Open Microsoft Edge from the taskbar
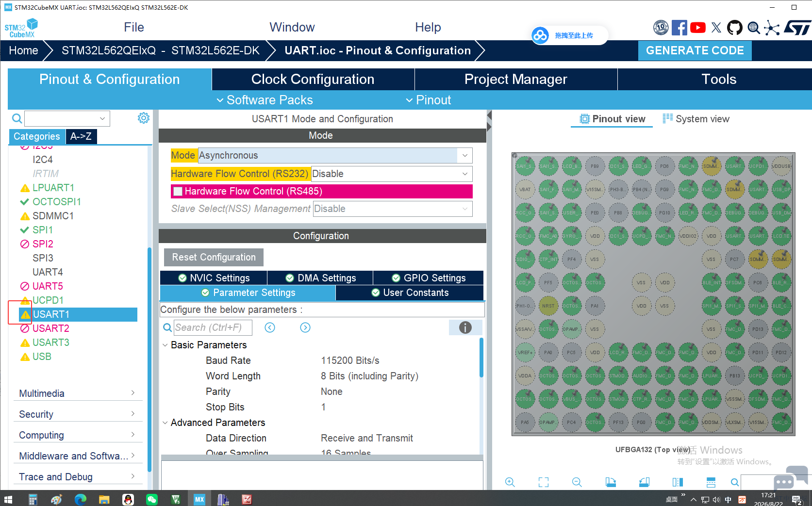812x506 pixels. coord(81,499)
